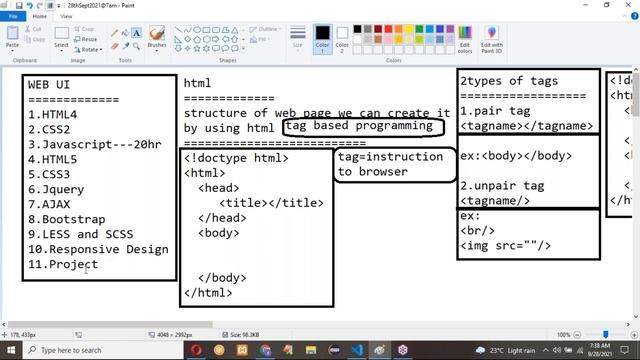Image resolution: width=640 pixels, height=360 pixels.
Task: Click the zoom out minus button
Action: [x=577, y=335]
